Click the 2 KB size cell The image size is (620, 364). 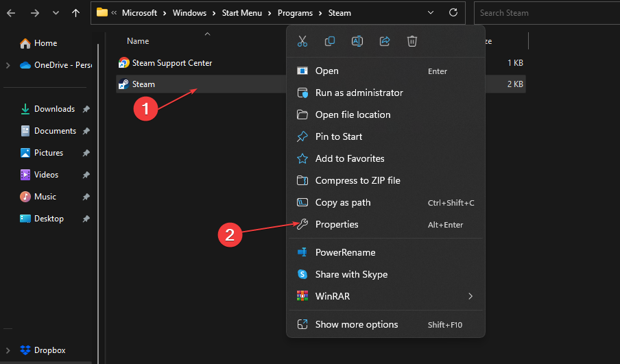coord(515,84)
